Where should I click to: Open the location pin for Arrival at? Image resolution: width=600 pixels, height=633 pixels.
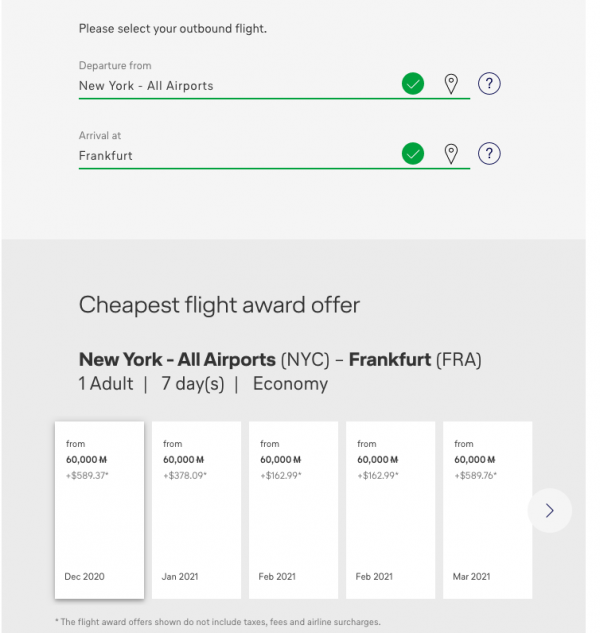(x=451, y=154)
